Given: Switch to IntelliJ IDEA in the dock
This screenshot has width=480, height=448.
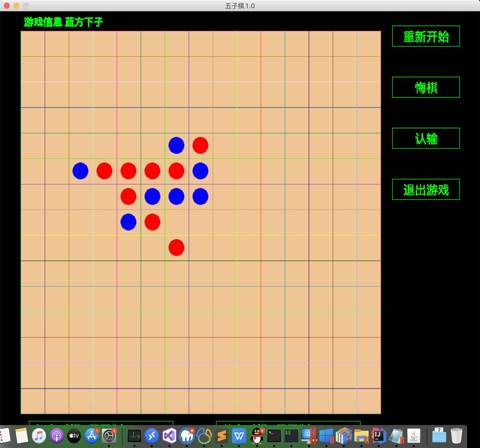Looking at the screenshot, I should pos(378,436).
